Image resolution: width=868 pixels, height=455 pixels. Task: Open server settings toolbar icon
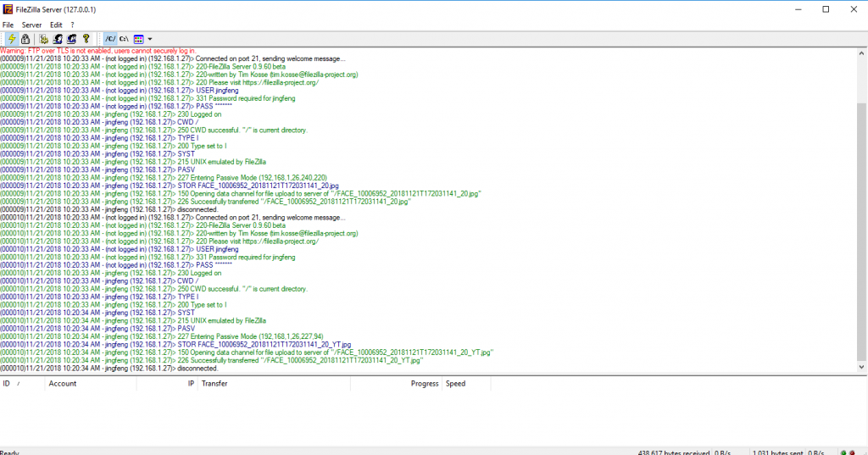[44, 39]
